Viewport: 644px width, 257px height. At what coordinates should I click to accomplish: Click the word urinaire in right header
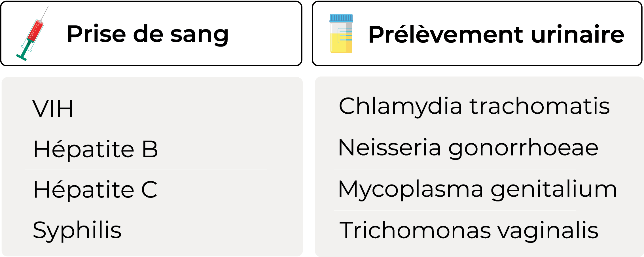point(578,35)
